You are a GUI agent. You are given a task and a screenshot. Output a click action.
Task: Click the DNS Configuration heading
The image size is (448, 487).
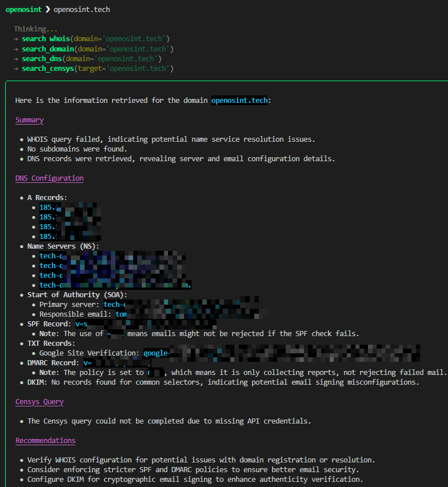pyautogui.click(x=49, y=178)
